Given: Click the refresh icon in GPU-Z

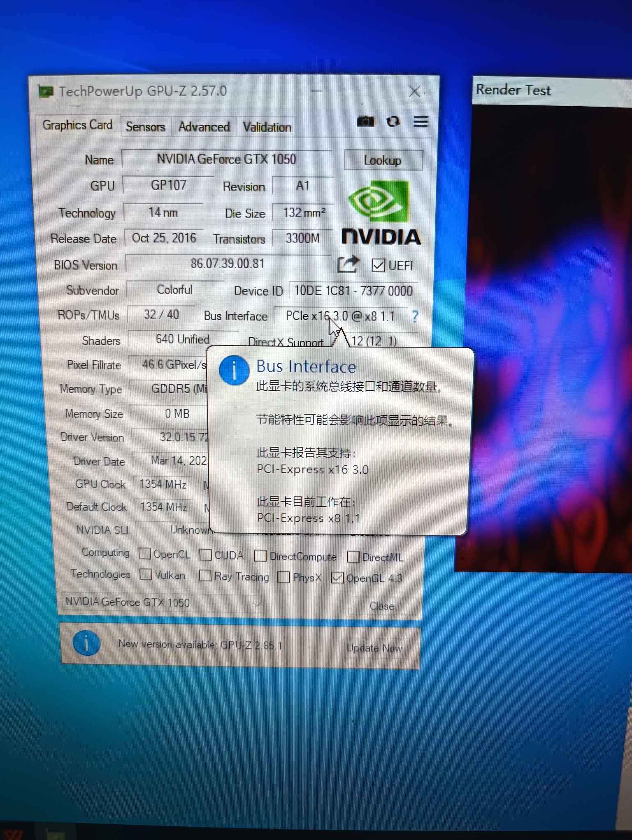Looking at the screenshot, I should tap(393, 121).
